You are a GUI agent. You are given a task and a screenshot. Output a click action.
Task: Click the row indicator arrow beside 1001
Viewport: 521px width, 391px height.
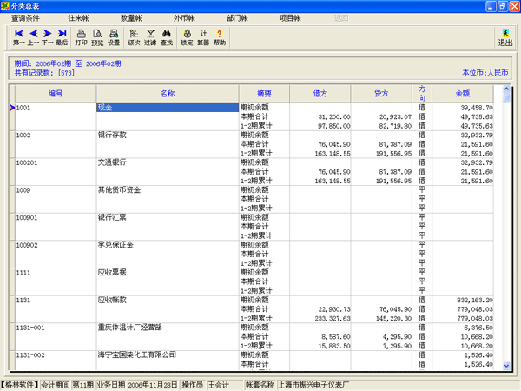[x=12, y=107]
